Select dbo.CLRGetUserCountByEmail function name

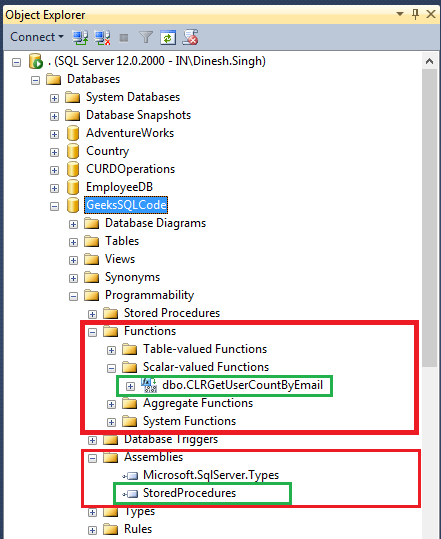(x=243, y=385)
